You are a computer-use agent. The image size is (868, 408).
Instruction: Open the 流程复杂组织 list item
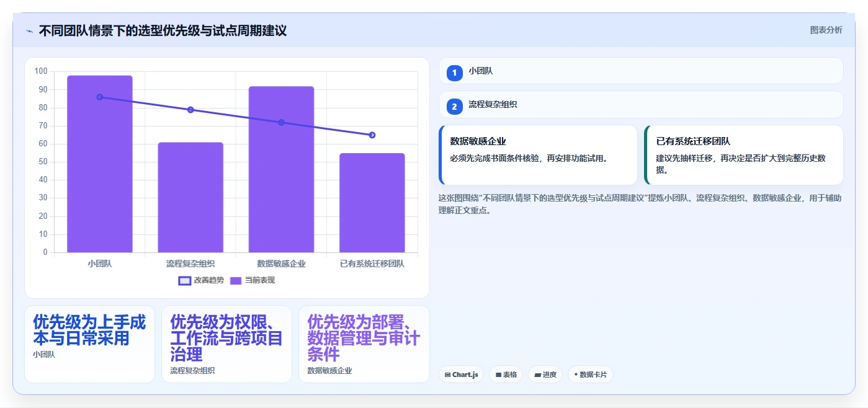tap(641, 105)
